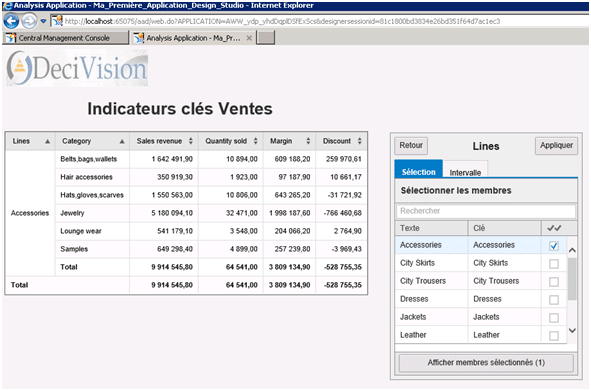Click member list scroll up arrow
The width and height of the screenshot is (591, 390).
pos(572,250)
